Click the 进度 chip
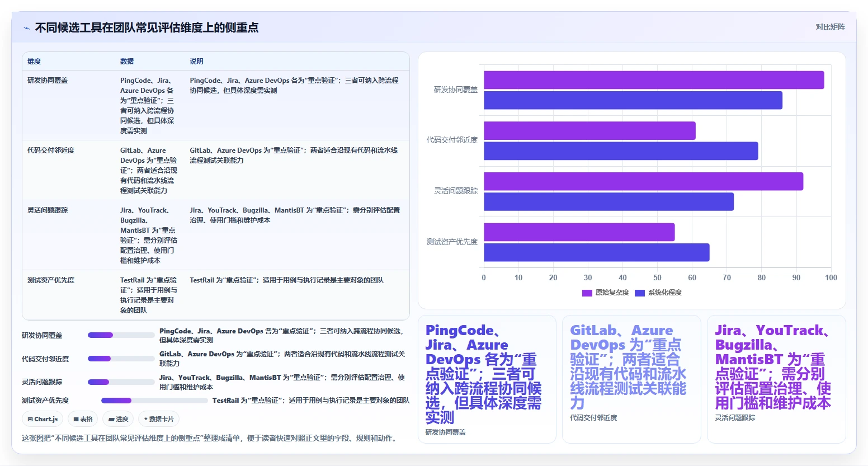The height and width of the screenshot is (466, 868). (119, 419)
